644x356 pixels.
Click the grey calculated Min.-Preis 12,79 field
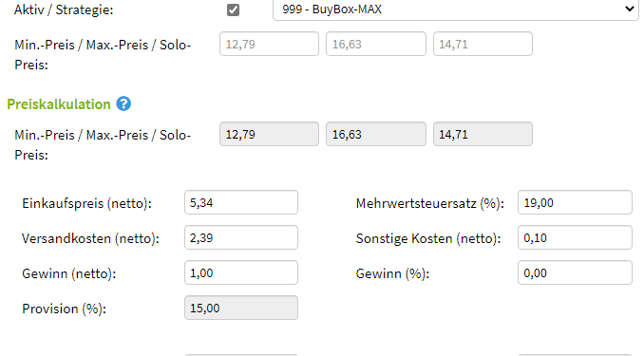coord(269,134)
